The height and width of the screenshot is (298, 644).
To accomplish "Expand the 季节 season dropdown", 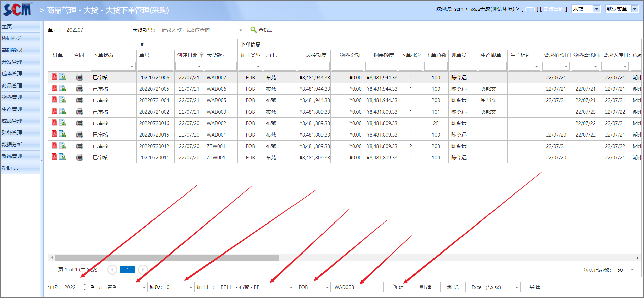I will 144,287.
